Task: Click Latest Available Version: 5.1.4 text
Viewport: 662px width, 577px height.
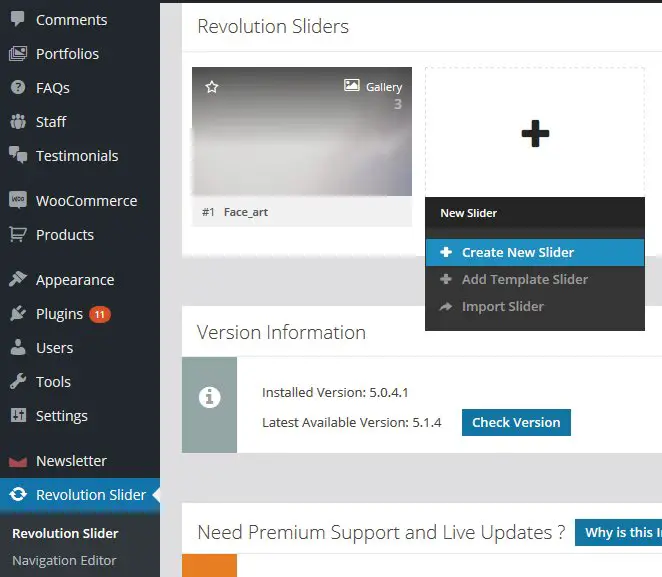Action: click(352, 423)
